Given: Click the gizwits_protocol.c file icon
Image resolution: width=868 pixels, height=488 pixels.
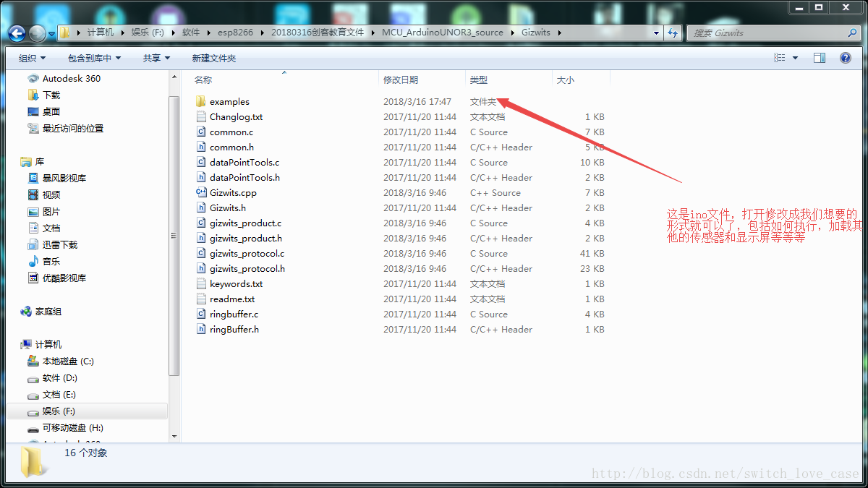Looking at the screenshot, I should click(x=201, y=253).
